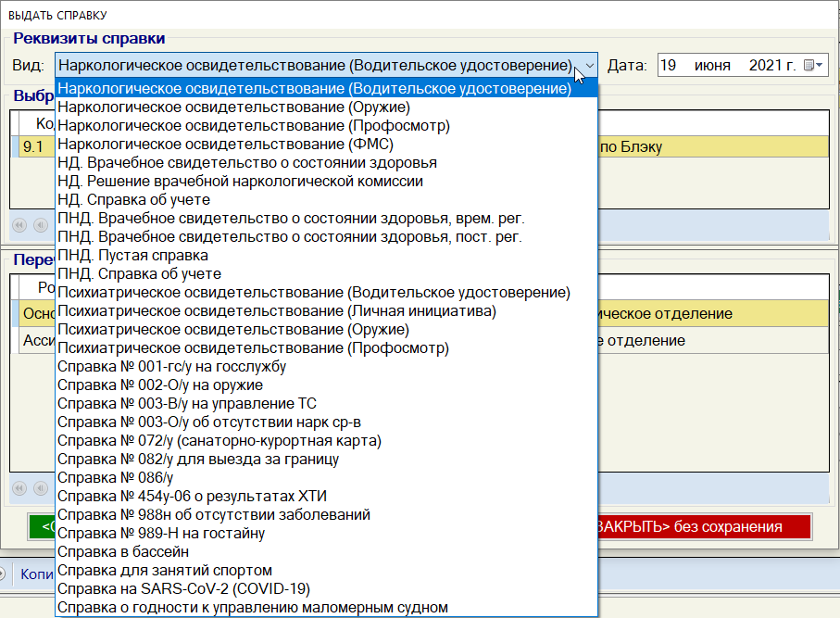Click first-record navigation arrow in lower grid
Viewport: 840px width, 618px height.
click(19, 487)
